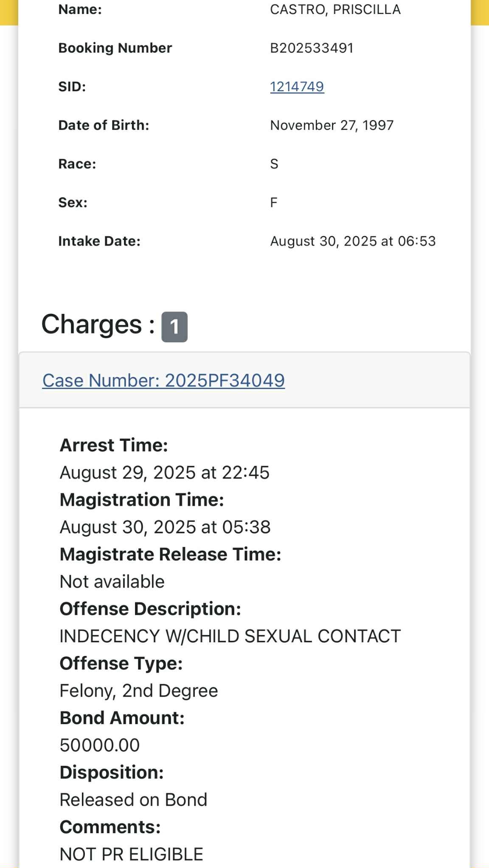Click the intake date value
Image resolution: width=489 pixels, height=868 pixels.
pyautogui.click(x=353, y=241)
